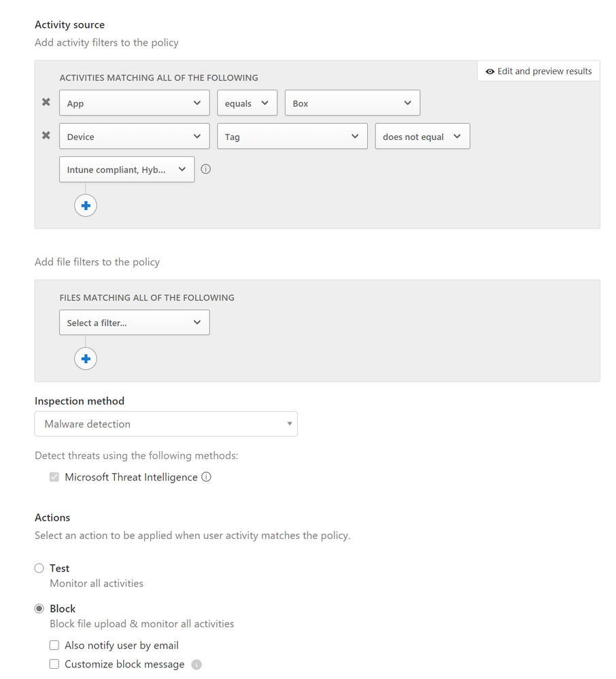Screen dimensions: 616x679
Task: Open the equals operator dropdown
Action: point(247,103)
